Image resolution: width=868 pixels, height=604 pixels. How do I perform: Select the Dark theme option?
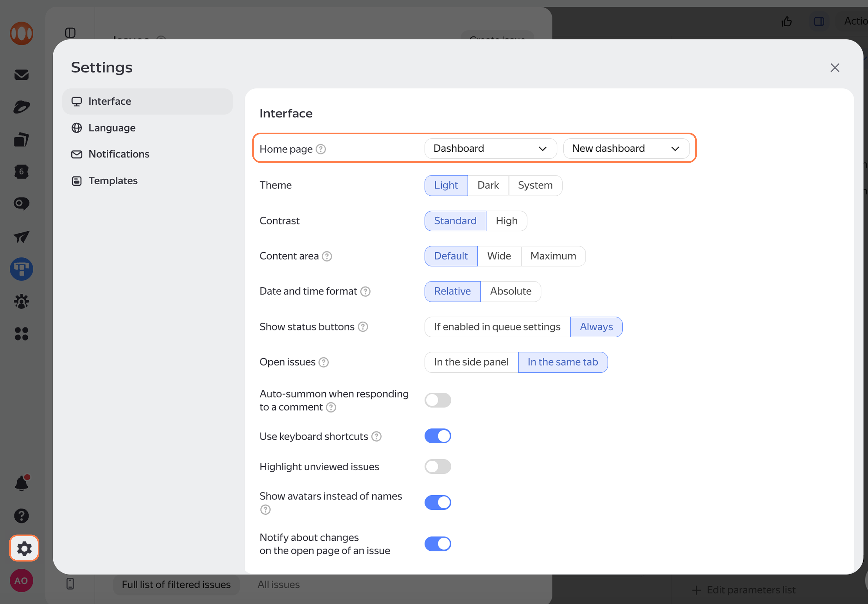tap(488, 185)
